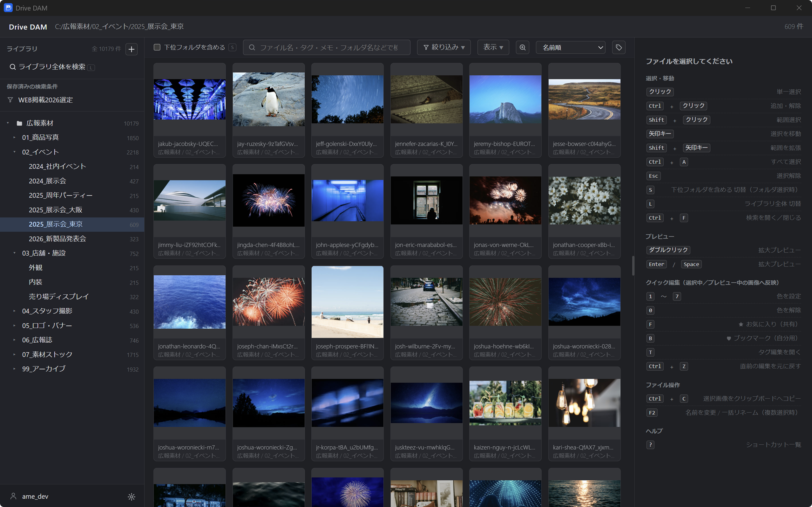812x507 pixels.
Task: Expand the 06_広報誌 folder arrow
Action: coord(14,340)
